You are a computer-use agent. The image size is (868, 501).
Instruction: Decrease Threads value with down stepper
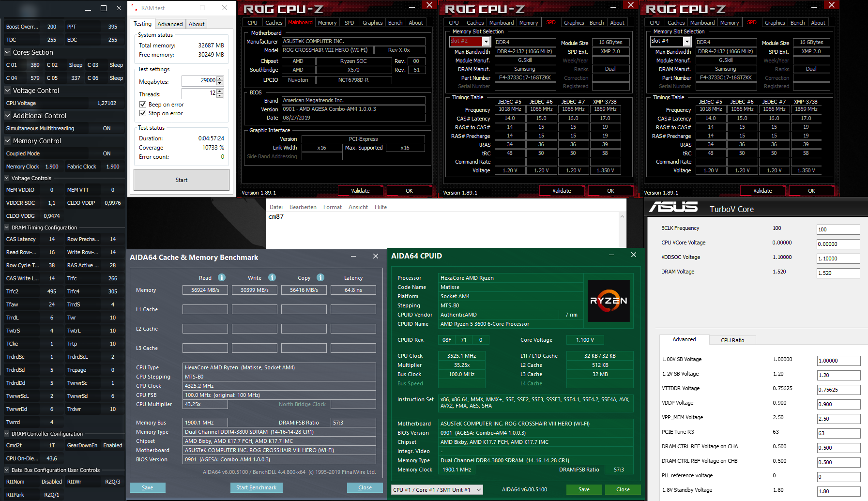pos(220,95)
